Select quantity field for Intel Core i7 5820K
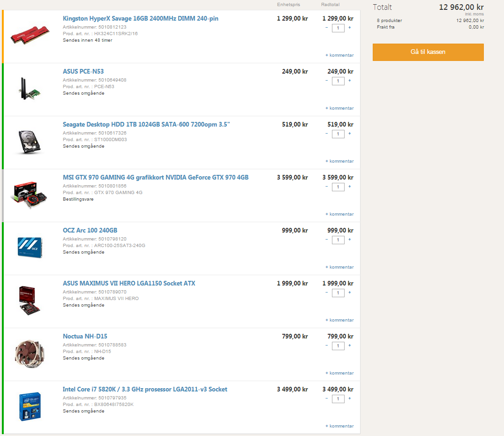The image size is (504, 436). tap(338, 399)
